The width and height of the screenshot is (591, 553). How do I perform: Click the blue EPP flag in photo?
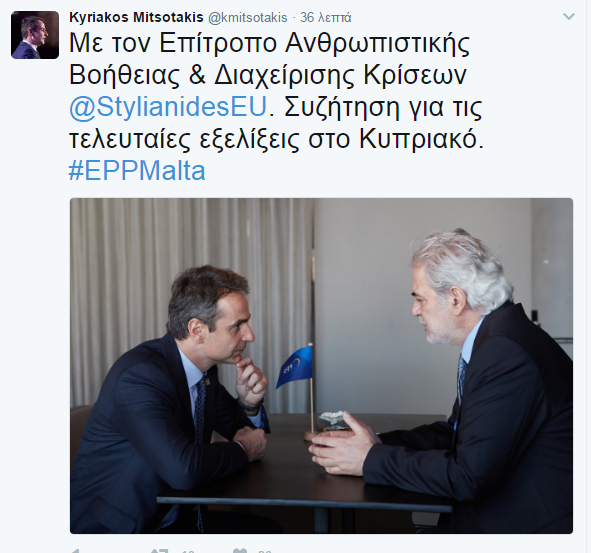point(294,367)
